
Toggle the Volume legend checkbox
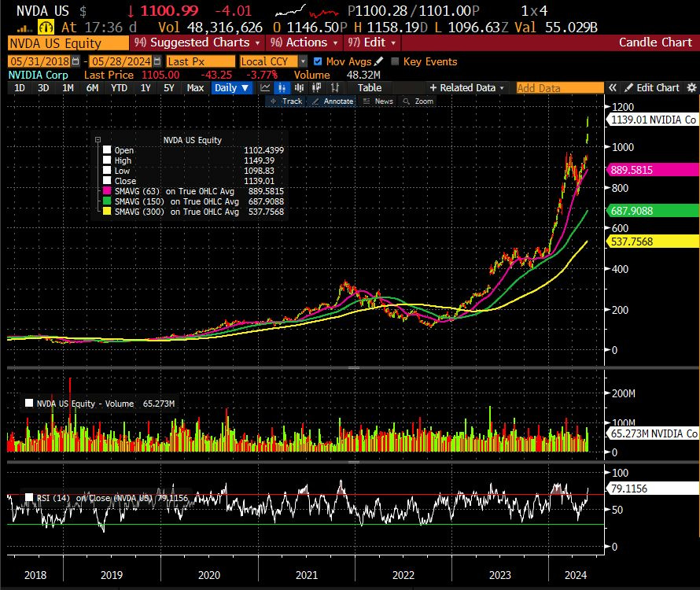pos(29,404)
